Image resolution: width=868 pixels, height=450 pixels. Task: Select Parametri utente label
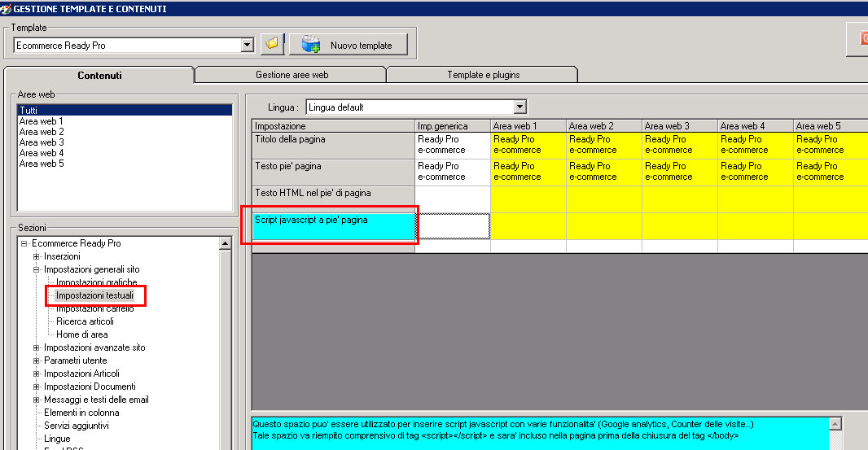[x=75, y=360]
